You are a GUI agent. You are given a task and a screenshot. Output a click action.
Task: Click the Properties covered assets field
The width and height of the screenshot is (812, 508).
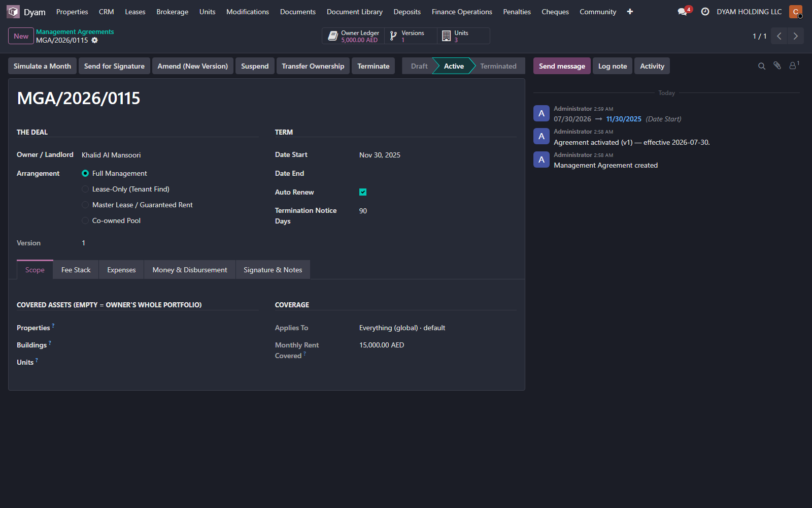pos(170,328)
